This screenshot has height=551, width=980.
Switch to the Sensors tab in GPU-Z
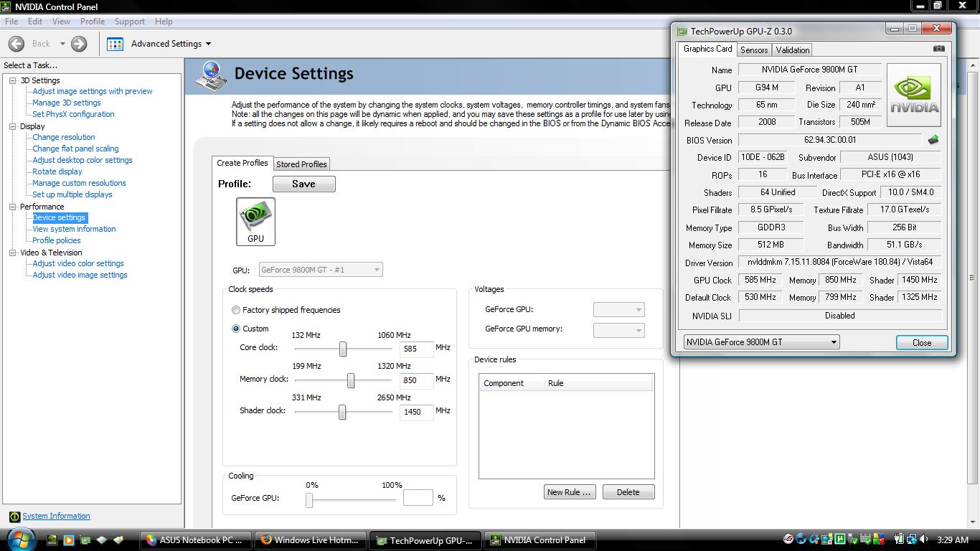[754, 50]
